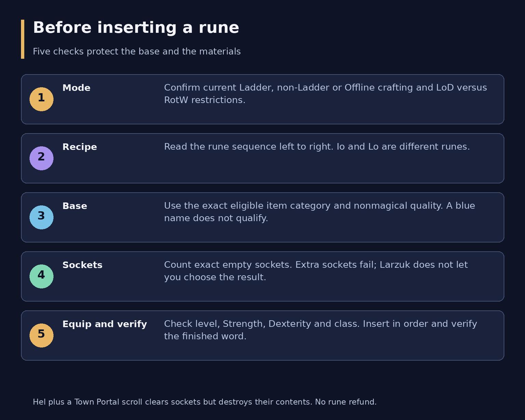This screenshot has width=525, height=420.
Task: Click the Io and Lo runes description
Action: (317, 147)
